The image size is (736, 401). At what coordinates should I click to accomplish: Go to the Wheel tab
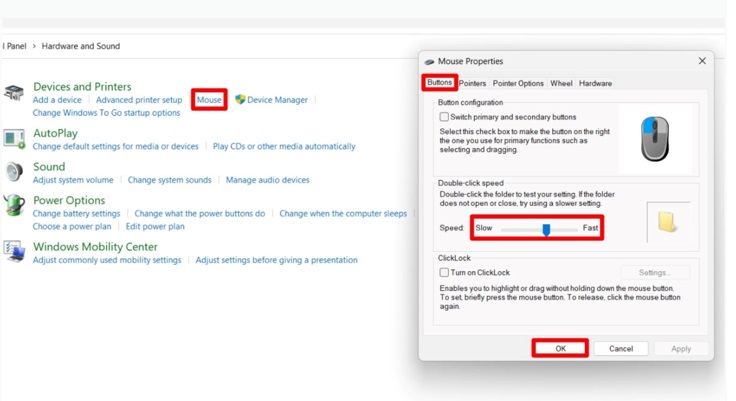pos(561,84)
